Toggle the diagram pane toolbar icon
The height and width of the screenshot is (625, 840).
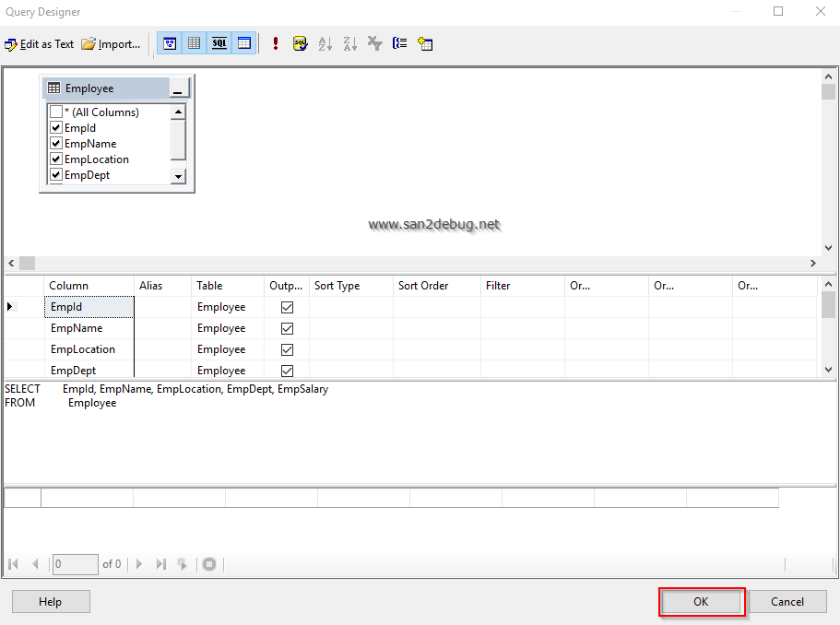click(170, 43)
